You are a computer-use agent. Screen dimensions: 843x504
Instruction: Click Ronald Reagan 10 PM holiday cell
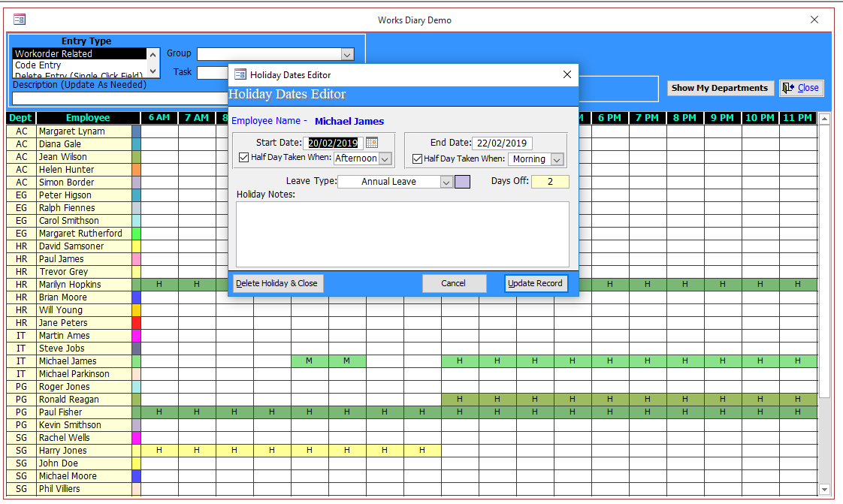pos(761,400)
